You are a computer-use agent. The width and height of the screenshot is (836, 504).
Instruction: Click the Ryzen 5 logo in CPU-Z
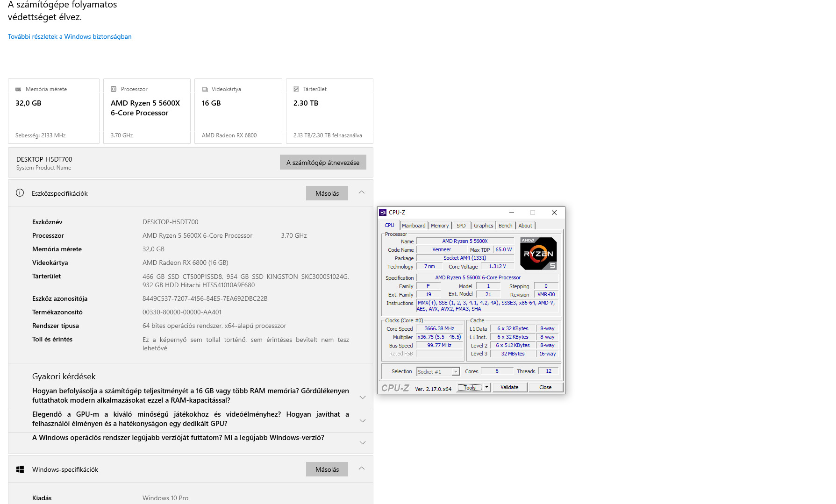[538, 254]
